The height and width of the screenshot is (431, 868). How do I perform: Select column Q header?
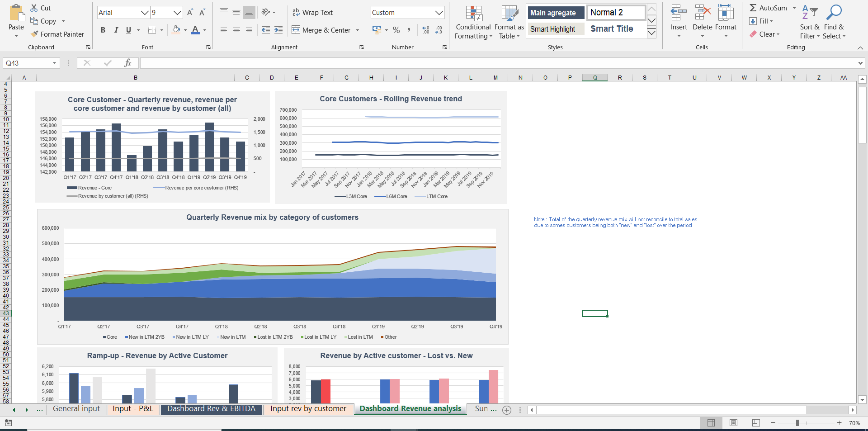(x=595, y=78)
